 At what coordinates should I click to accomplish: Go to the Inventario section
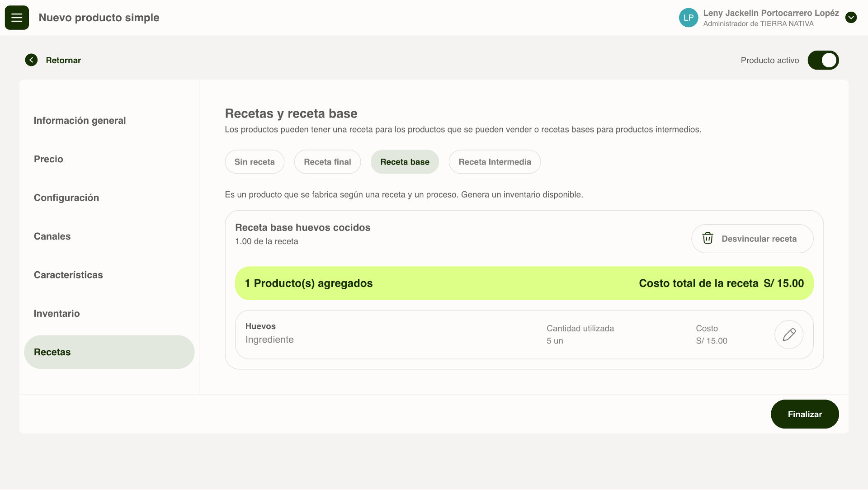click(57, 314)
